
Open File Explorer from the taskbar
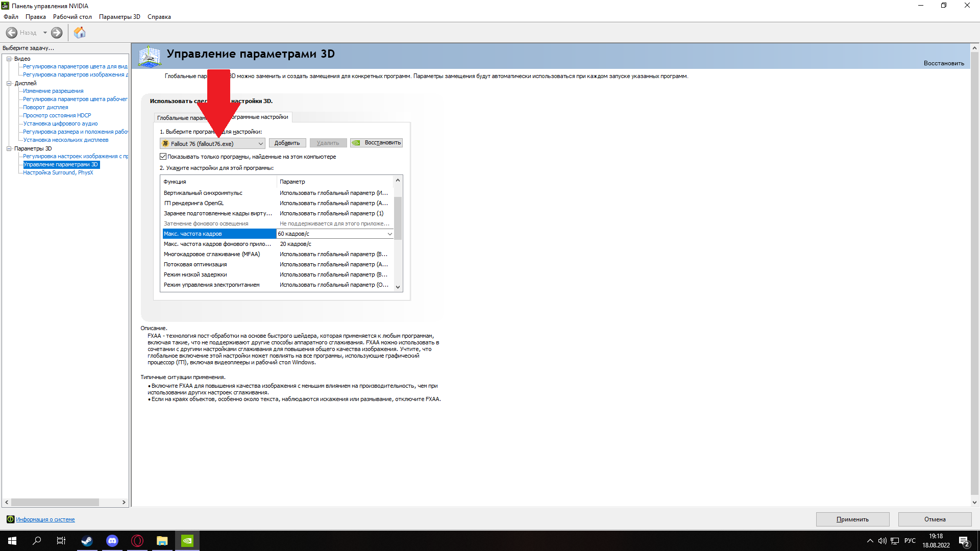(162, 541)
